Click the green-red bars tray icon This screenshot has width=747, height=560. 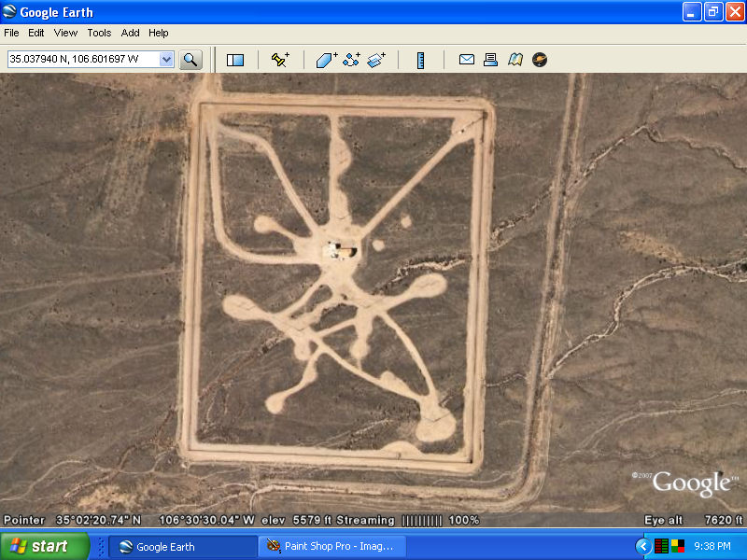pos(661,546)
